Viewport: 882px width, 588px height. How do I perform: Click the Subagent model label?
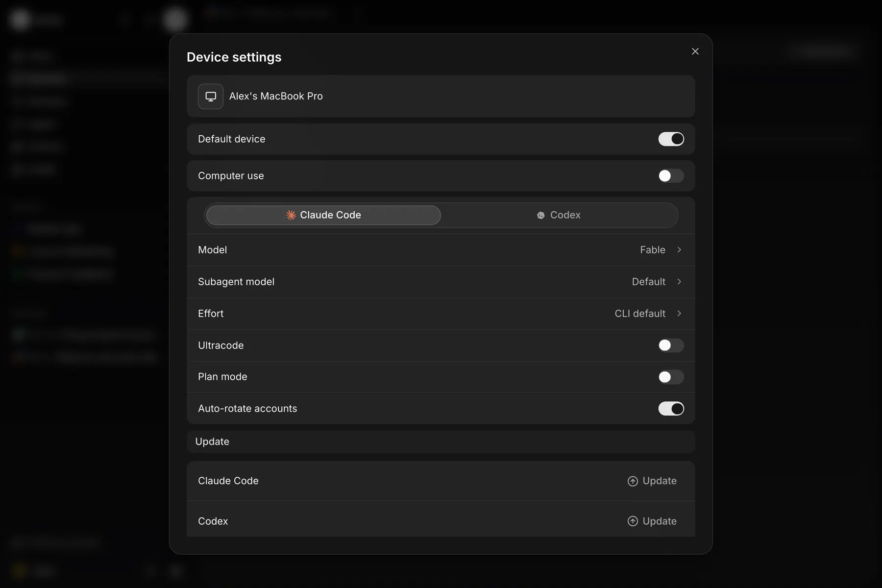click(236, 282)
